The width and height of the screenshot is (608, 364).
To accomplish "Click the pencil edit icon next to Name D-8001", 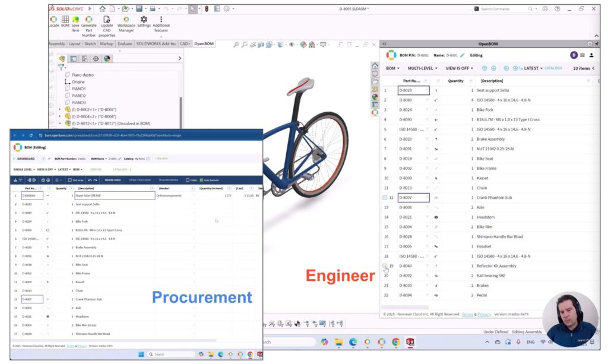I will click(462, 55).
